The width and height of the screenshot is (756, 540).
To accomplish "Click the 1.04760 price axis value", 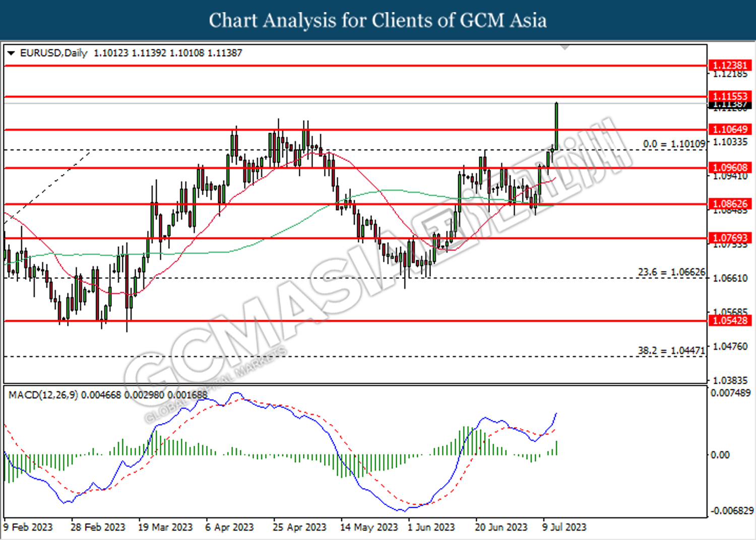I will point(730,346).
